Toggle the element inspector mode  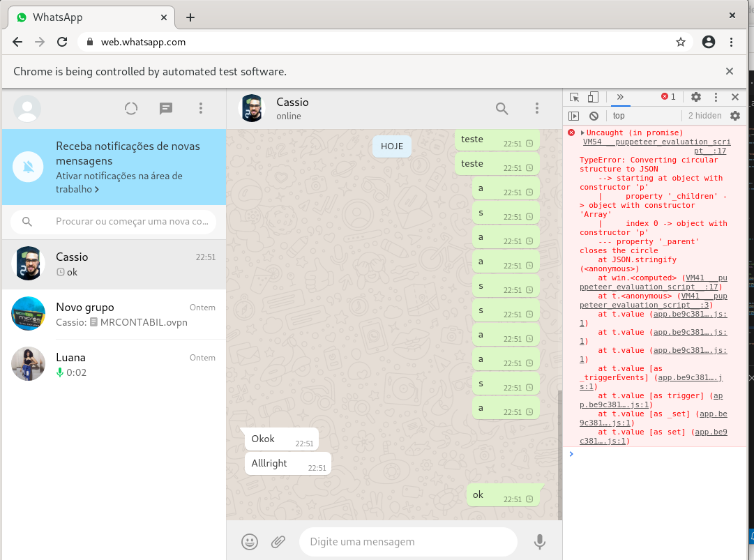(575, 98)
